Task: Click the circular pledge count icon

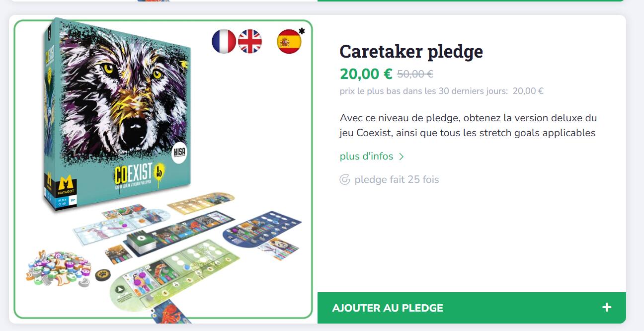Action: [x=345, y=179]
